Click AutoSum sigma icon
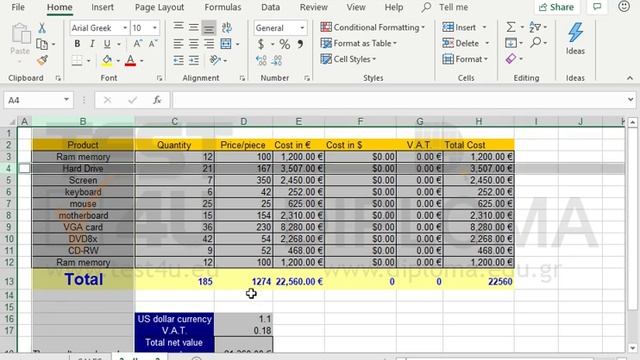 coord(511,27)
